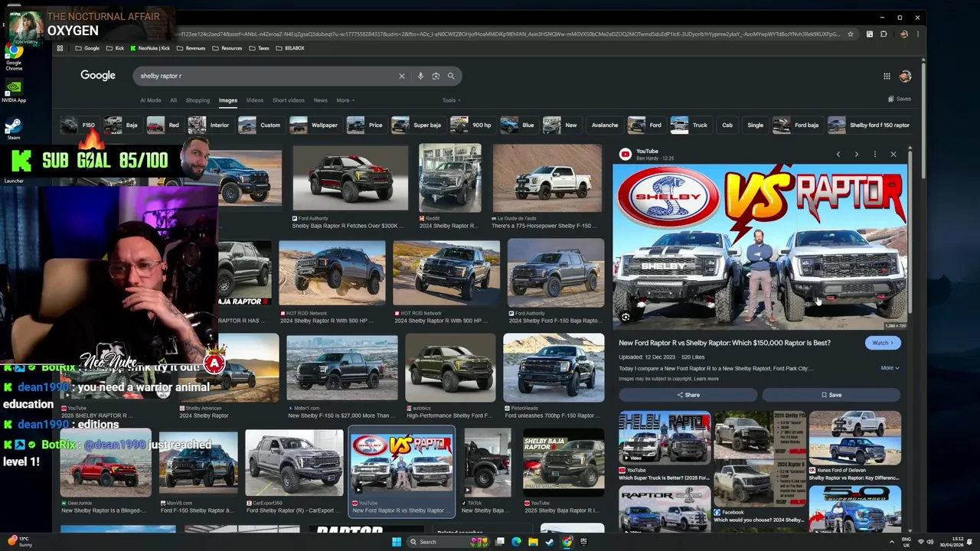
Task: Filter images by Ford baja chip
Action: 797,125
